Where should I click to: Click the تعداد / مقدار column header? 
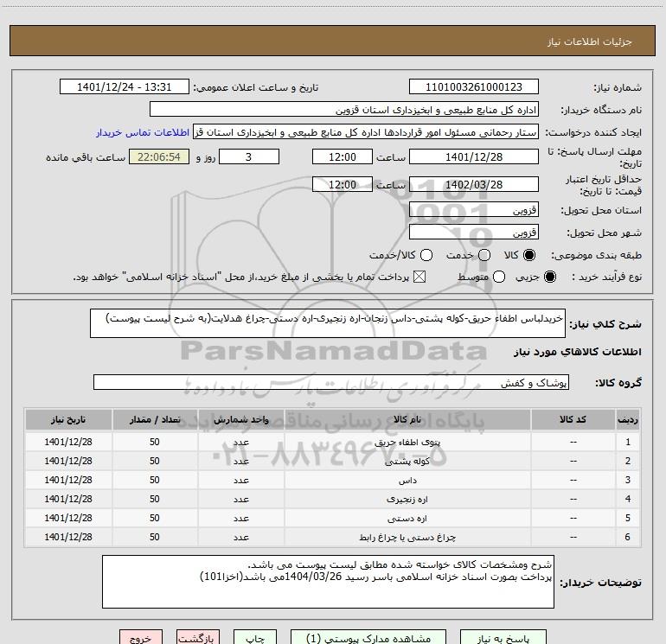tap(155, 419)
